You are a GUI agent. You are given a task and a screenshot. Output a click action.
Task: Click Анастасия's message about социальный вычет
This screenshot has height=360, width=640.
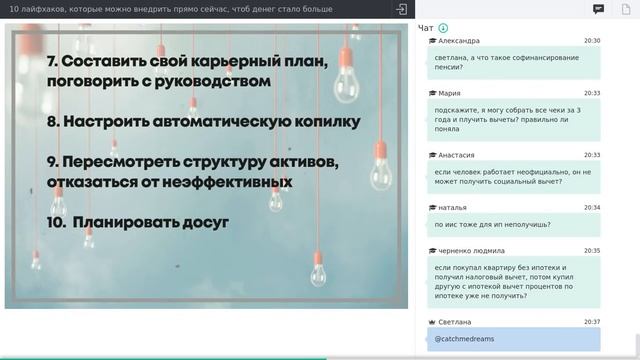514,177
